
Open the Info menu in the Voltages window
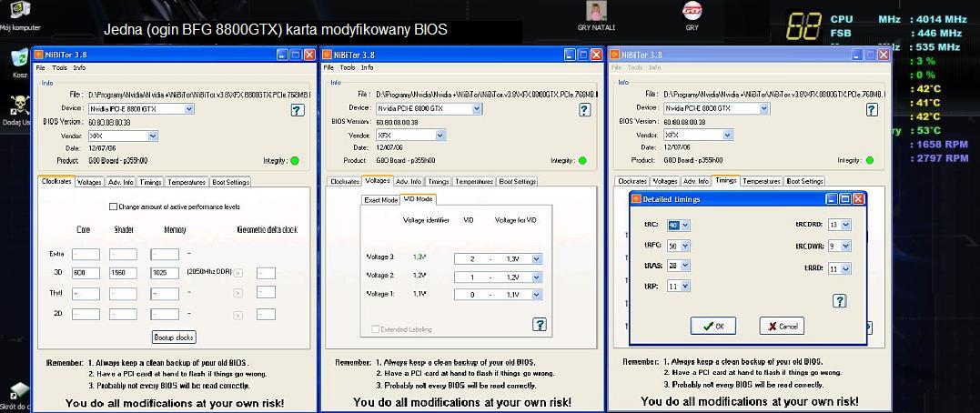tap(367, 67)
